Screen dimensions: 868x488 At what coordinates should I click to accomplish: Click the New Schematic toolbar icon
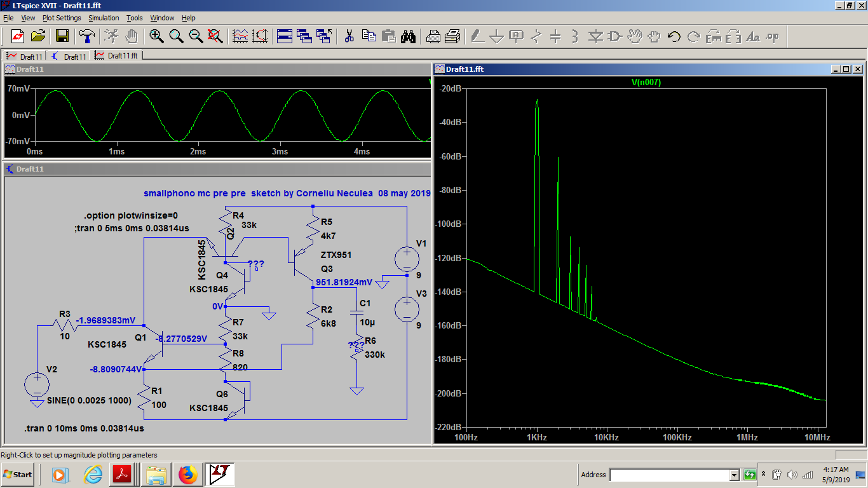point(17,36)
